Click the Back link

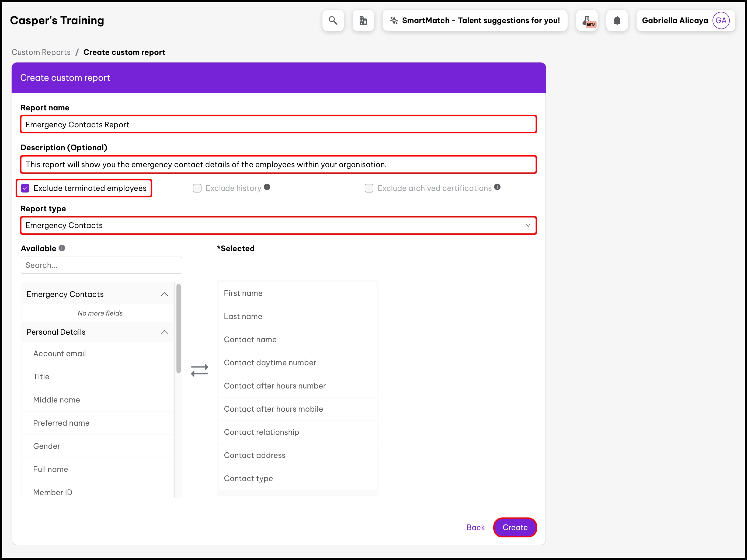[x=475, y=527]
